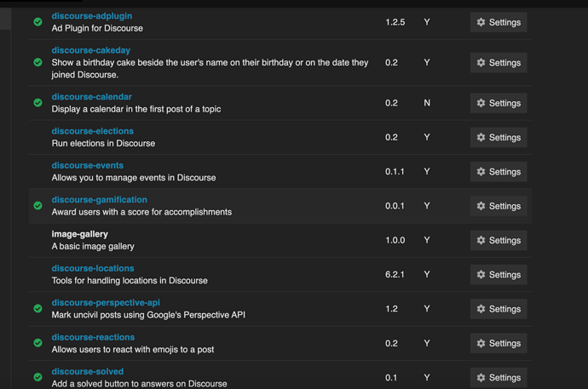
Task: Open Settings for discourse-gamification
Action: click(x=499, y=206)
